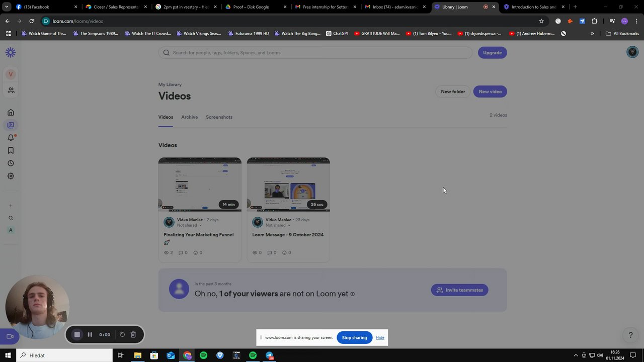Stop the Loom recording
This screenshot has height=362, width=644.
77,334
